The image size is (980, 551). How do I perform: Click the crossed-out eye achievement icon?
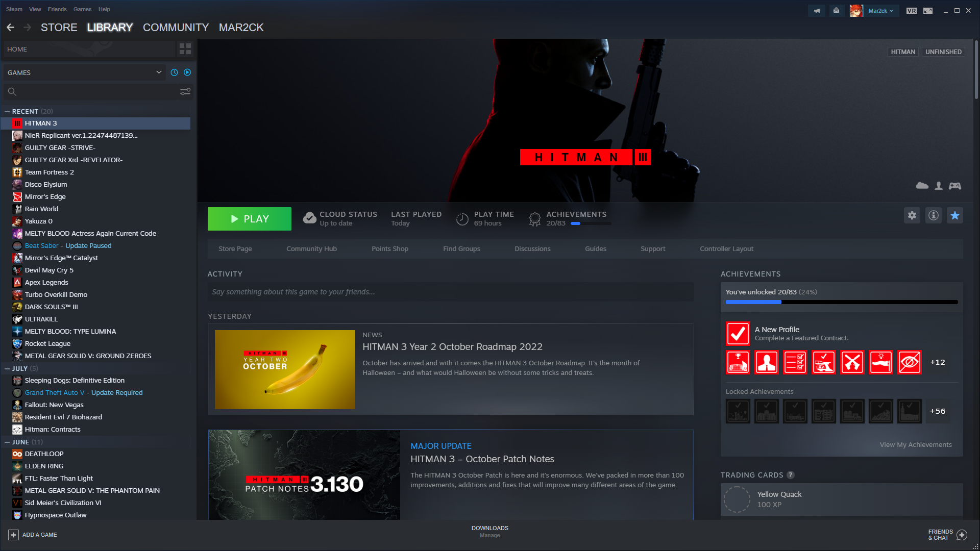point(910,362)
